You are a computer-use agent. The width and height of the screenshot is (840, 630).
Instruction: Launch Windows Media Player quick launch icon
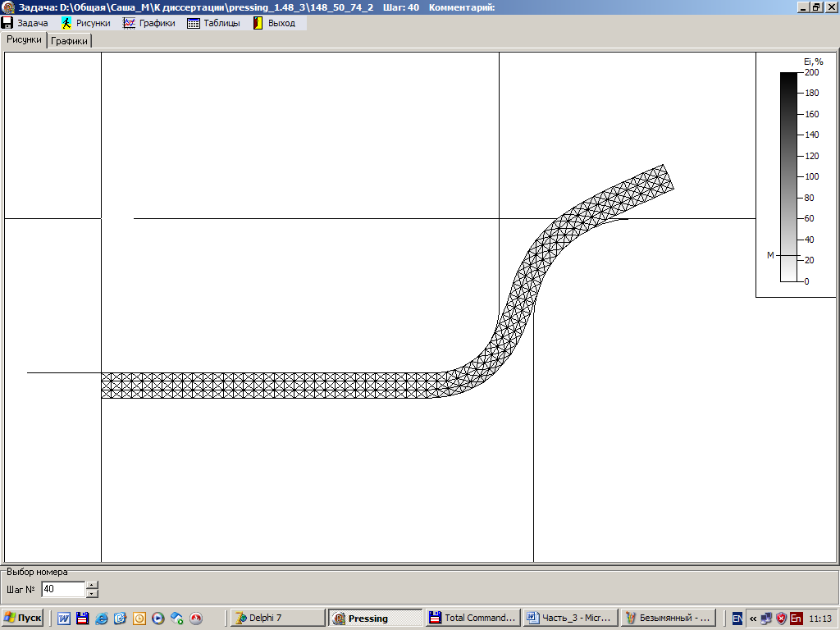[158, 619]
